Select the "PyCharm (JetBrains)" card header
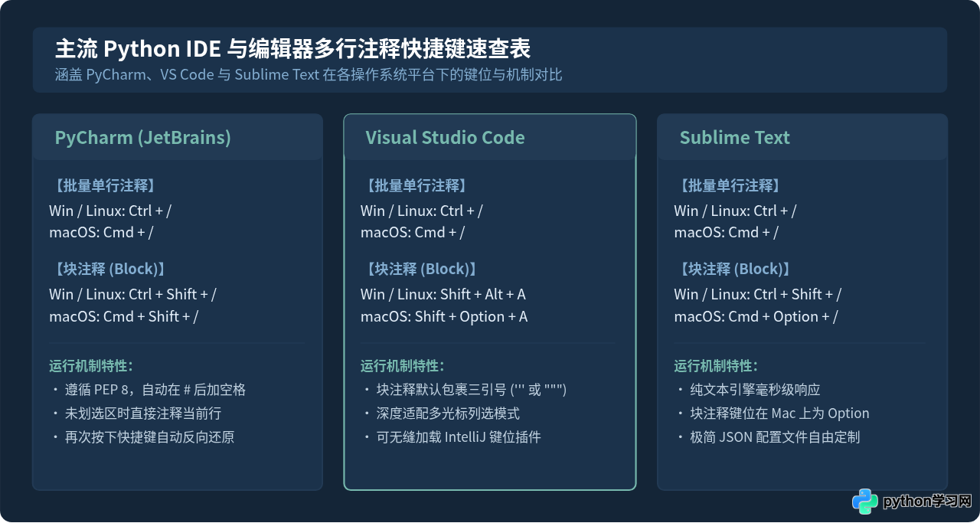The height and width of the screenshot is (523, 980). [177, 138]
